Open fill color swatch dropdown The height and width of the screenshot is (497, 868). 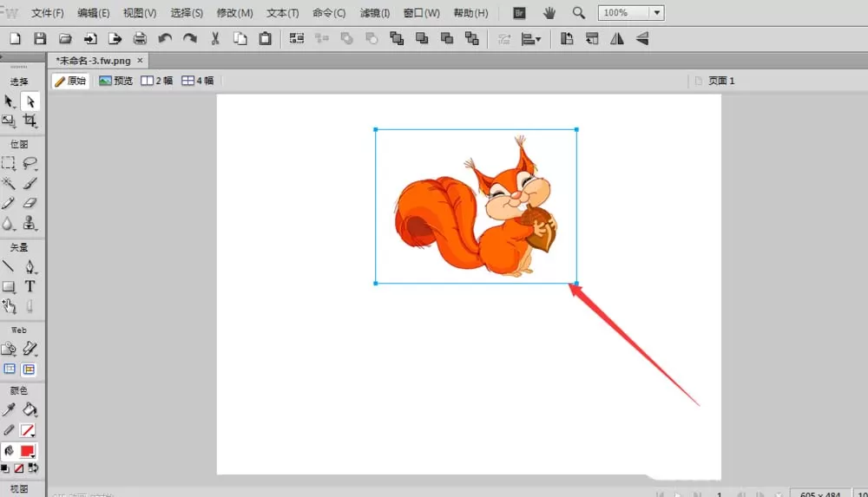pyautogui.click(x=34, y=456)
